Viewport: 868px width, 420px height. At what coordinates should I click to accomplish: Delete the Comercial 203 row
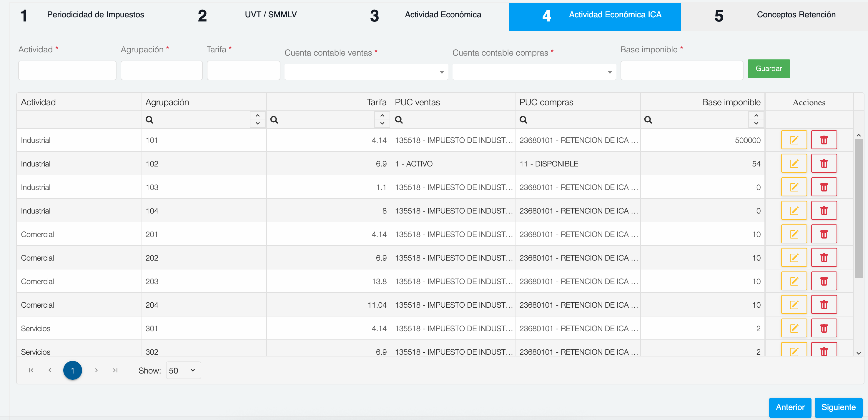(x=824, y=281)
